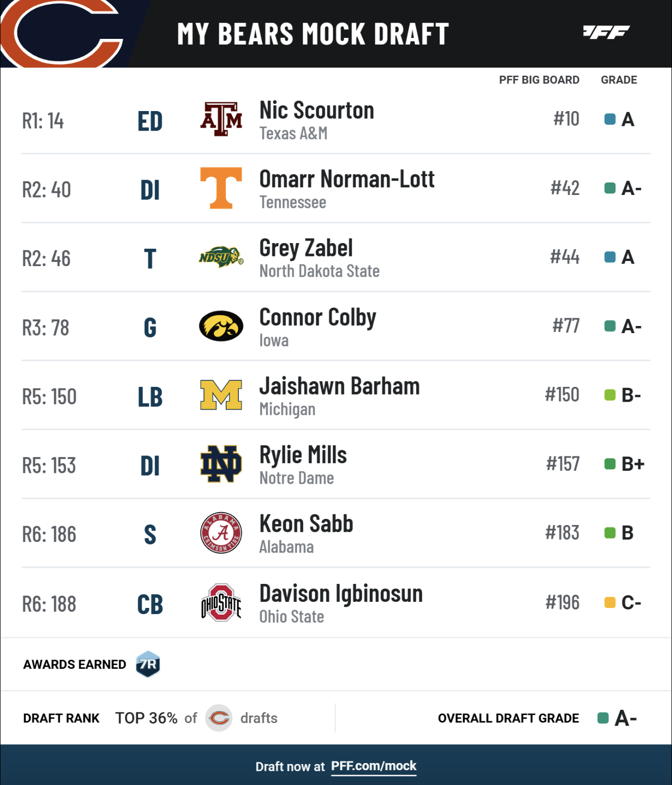The width and height of the screenshot is (672, 785).
Task: Click the Nic Scourton player name
Action: click(x=317, y=111)
